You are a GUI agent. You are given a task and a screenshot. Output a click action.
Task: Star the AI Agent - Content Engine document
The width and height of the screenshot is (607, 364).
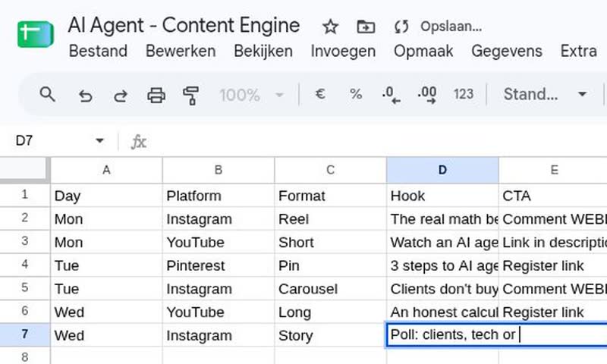[330, 27]
